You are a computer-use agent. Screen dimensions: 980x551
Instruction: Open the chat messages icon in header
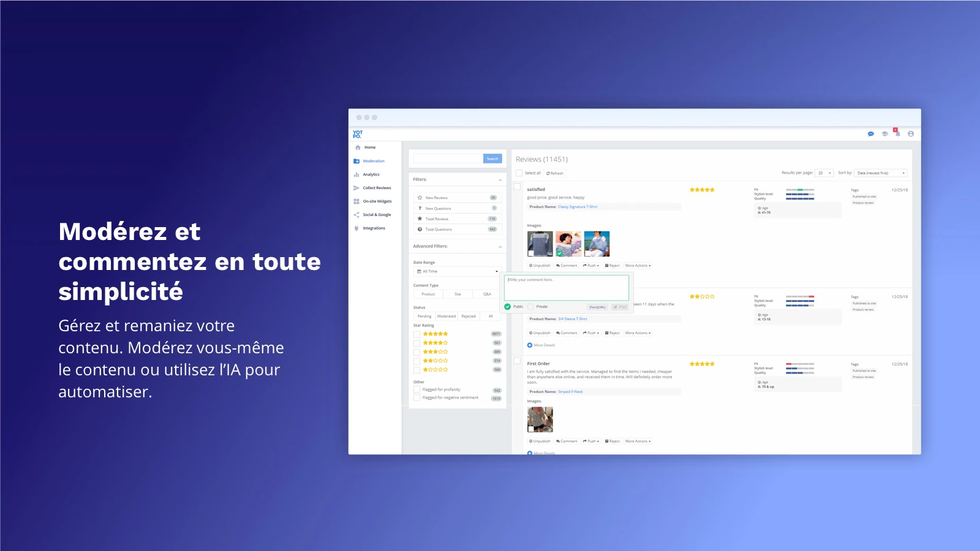tap(870, 134)
